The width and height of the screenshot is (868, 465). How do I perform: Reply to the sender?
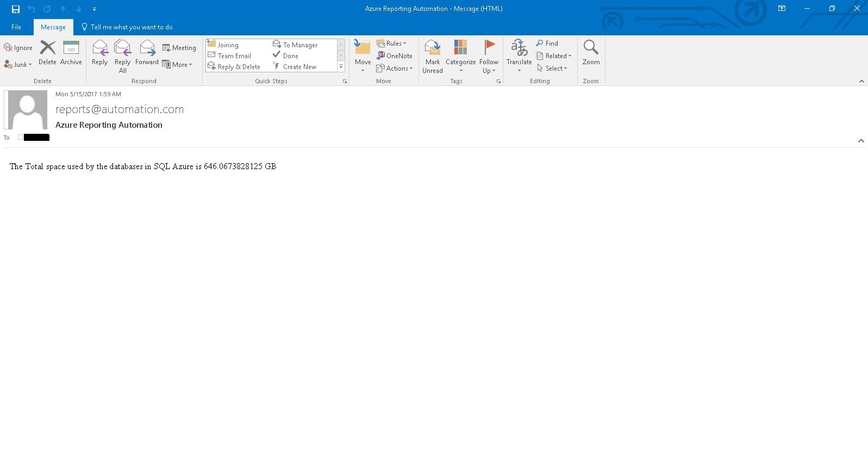pos(100,53)
